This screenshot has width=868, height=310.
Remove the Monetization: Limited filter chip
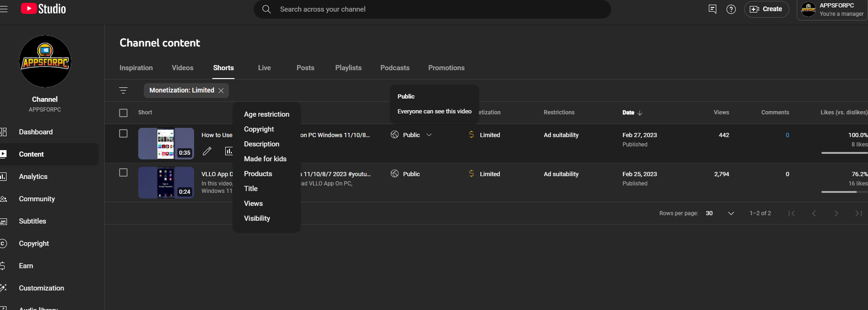tap(221, 91)
